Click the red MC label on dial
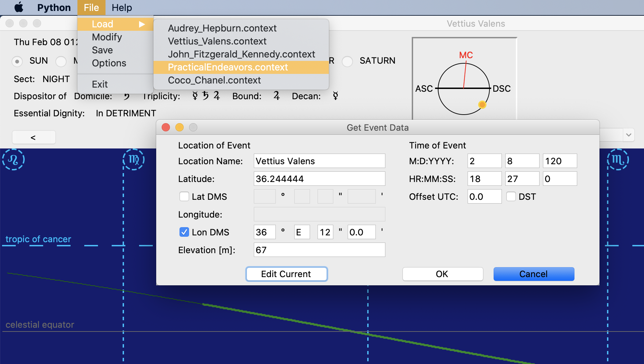Image resolution: width=644 pixels, height=364 pixels. (x=466, y=55)
